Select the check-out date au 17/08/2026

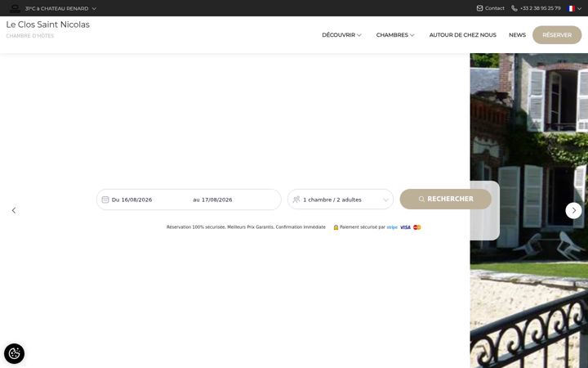(x=212, y=200)
